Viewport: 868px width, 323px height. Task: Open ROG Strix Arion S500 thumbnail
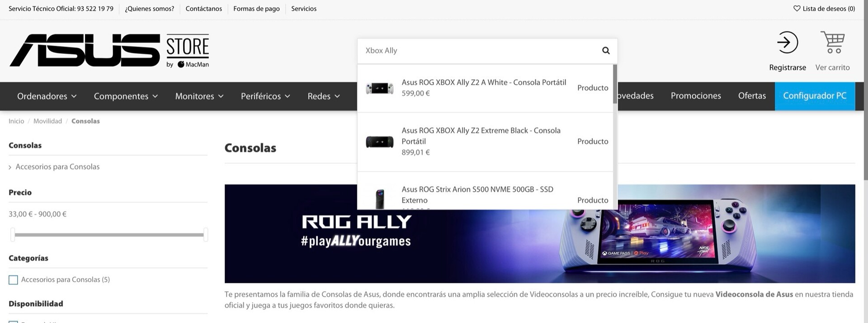tap(380, 199)
